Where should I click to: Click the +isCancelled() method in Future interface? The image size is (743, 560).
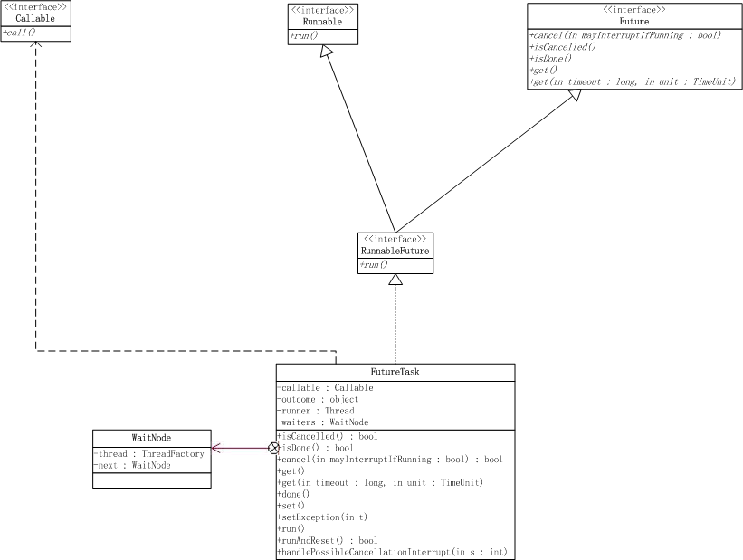click(x=563, y=47)
